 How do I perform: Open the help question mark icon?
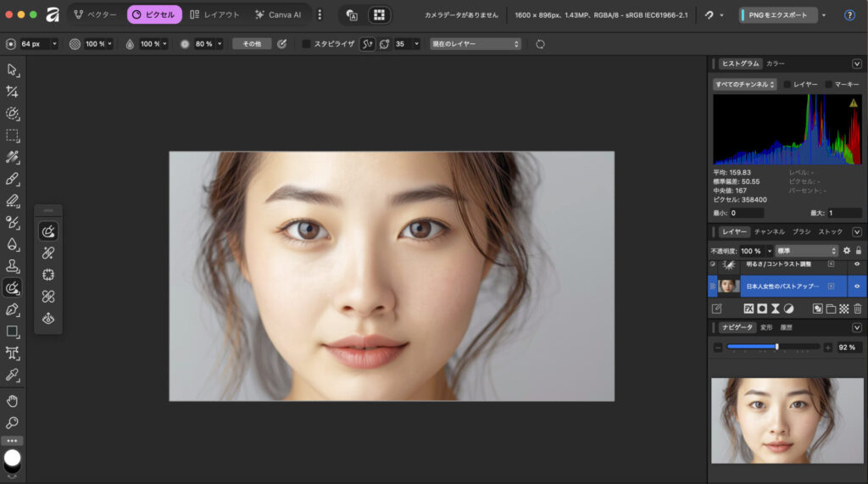849,15
